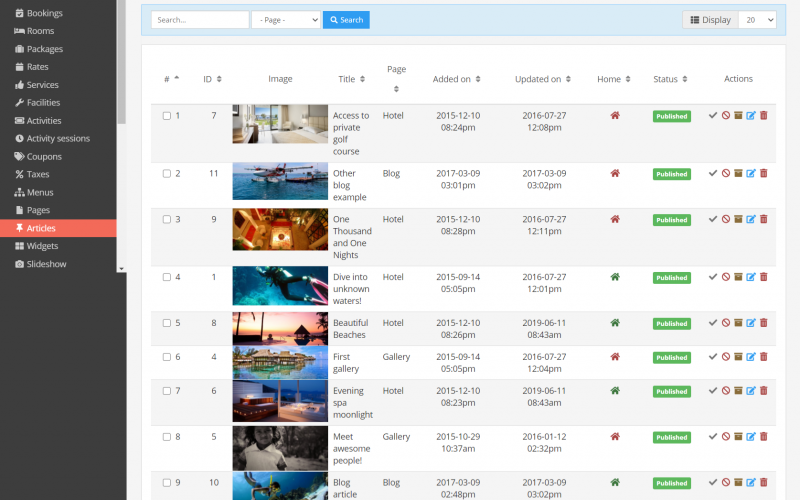Click the publish checkmark for 'First gallery'
This screenshot has height=500, width=800.
[x=713, y=357]
